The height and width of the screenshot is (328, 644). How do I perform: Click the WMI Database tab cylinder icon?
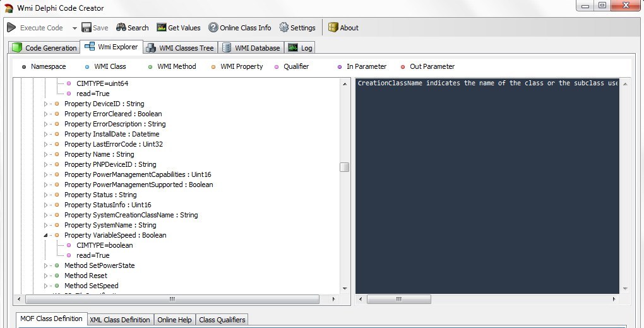[226, 47]
